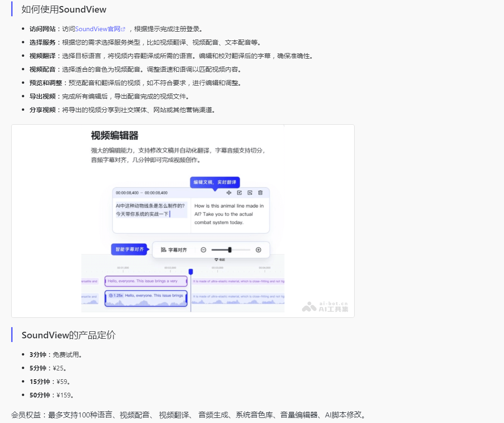Click the blue playhead marker on timeline
504x423 pixels.
[x=191, y=272]
